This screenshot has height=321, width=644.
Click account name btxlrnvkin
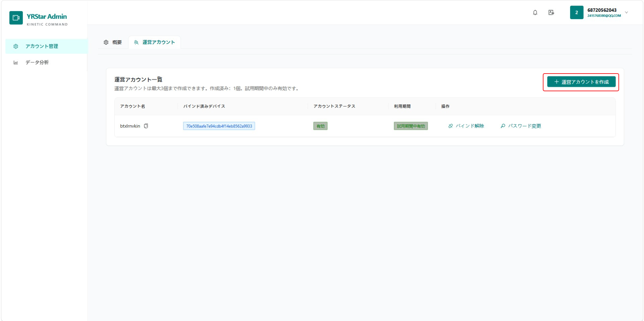tap(130, 126)
